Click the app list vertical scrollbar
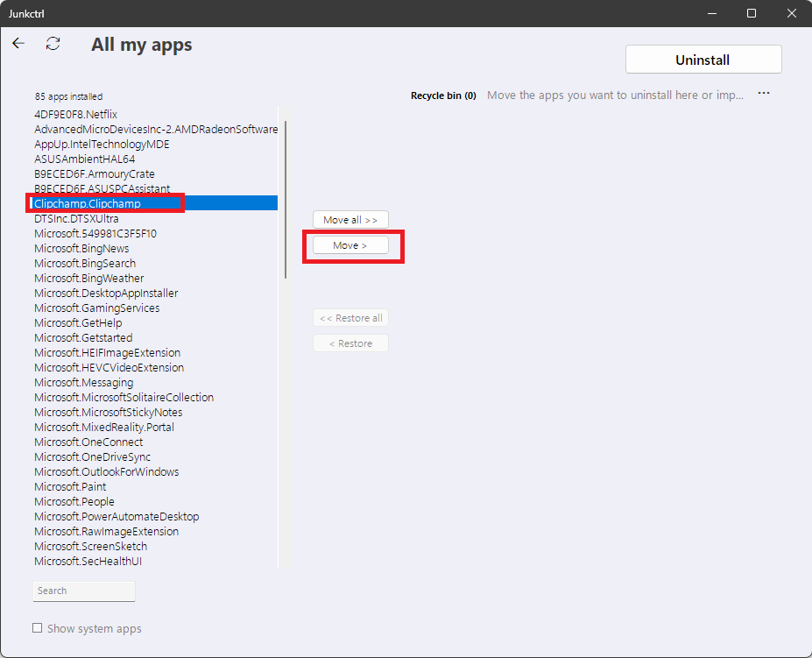 (x=285, y=202)
